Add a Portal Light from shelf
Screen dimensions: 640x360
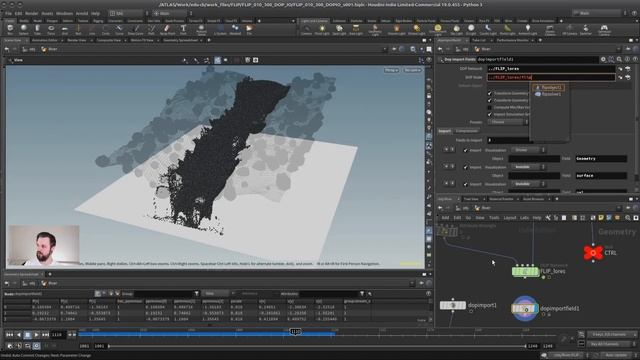(507, 30)
